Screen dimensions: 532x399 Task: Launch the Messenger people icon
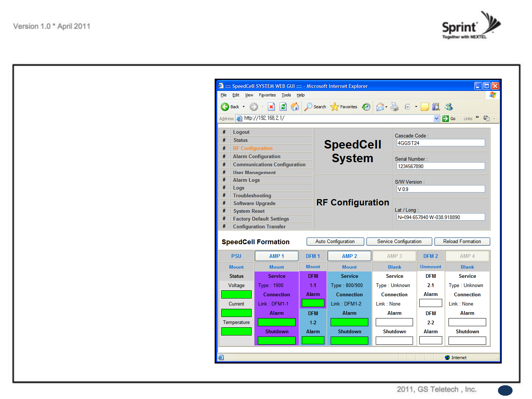click(x=449, y=107)
